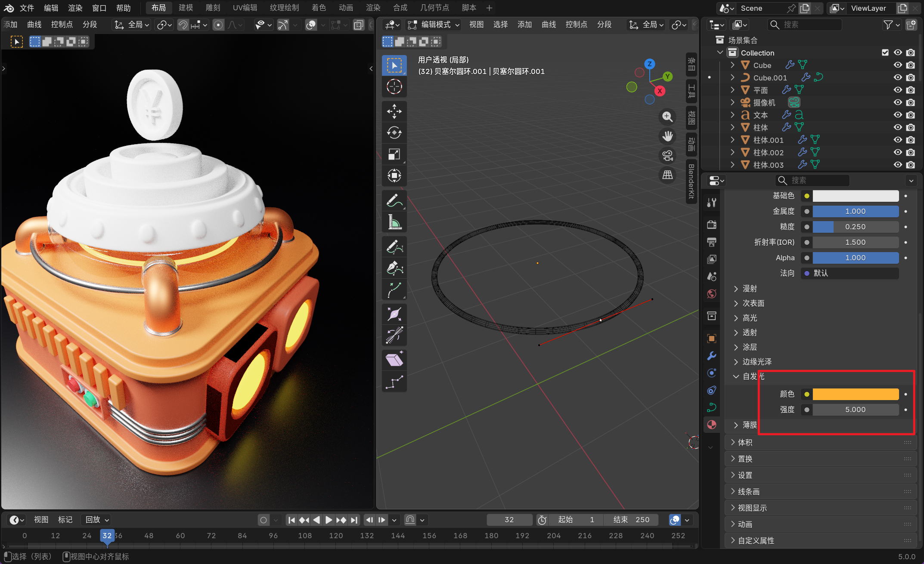Uncheck the Collection exclude checkbox
The width and height of the screenshot is (924, 564).
click(x=885, y=52)
